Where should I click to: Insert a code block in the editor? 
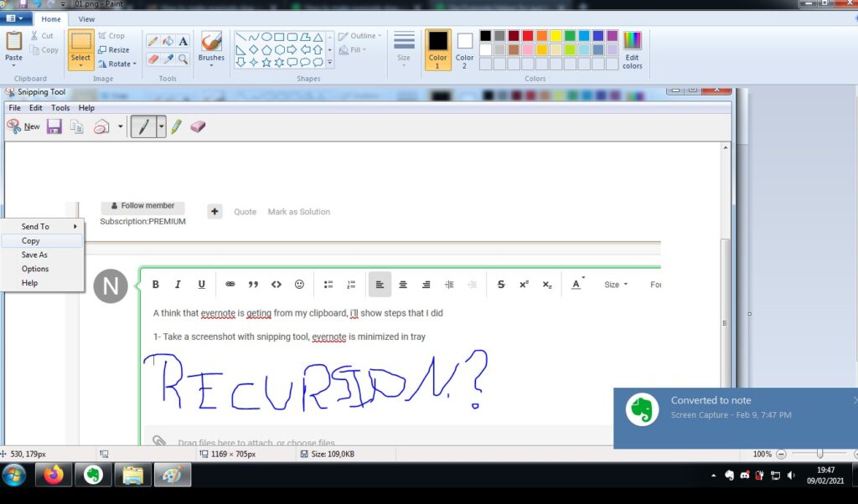pyautogui.click(x=277, y=284)
